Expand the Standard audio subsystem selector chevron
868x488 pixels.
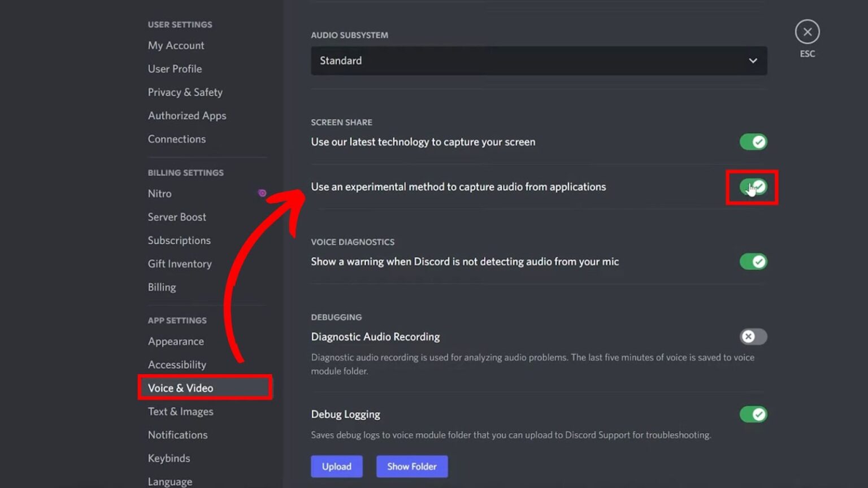click(753, 60)
